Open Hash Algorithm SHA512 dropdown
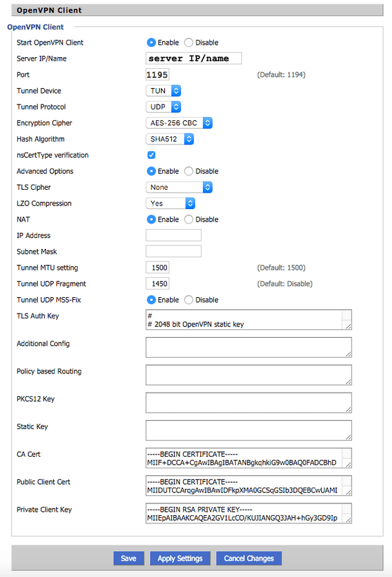Image resolution: width=392 pixels, height=577 pixels. point(170,140)
